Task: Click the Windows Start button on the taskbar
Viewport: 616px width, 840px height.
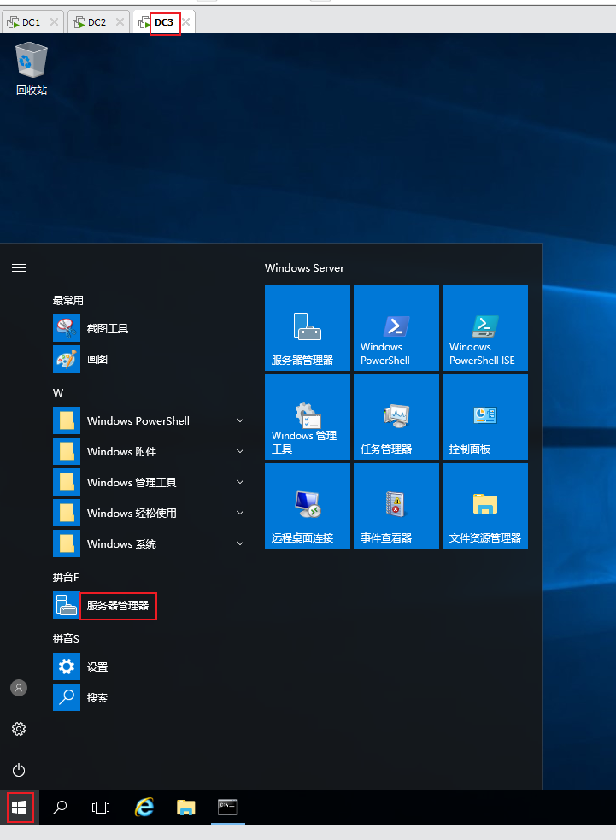Action: click(20, 808)
